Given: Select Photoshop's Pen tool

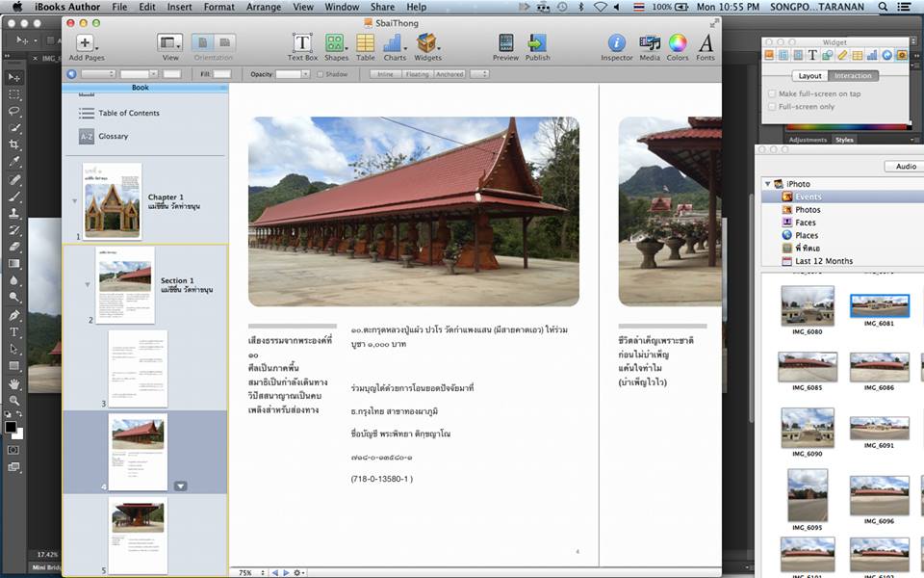Looking at the screenshot, I should point(13,315).
